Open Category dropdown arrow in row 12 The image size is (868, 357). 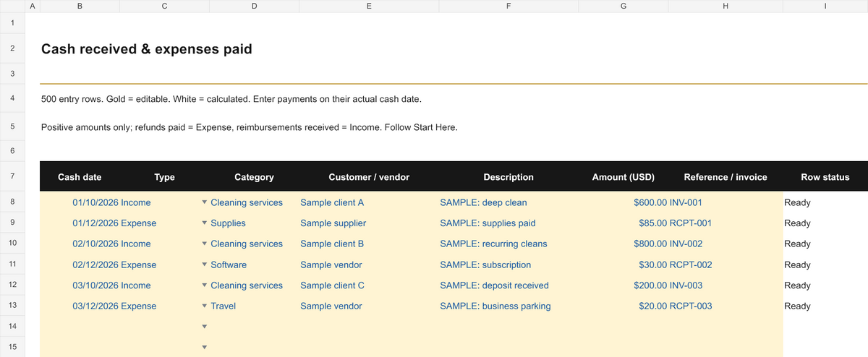204,285
